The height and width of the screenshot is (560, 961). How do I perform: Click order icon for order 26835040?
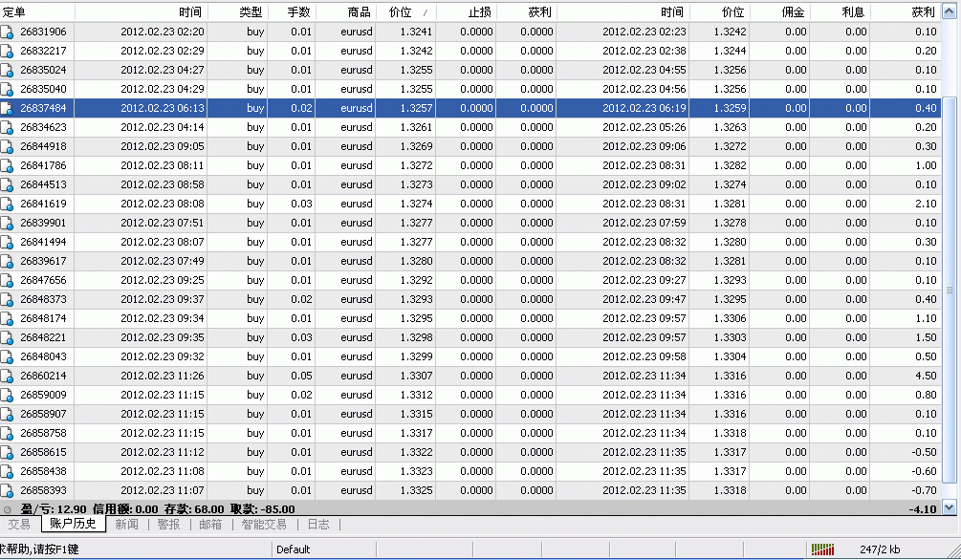(x=7, y=89)
